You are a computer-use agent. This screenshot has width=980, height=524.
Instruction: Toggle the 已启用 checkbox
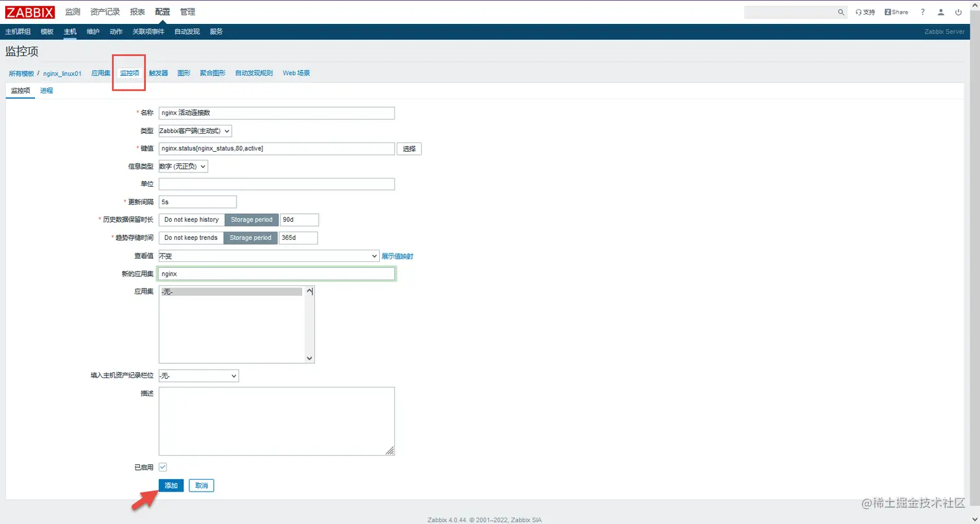point(163,467)
